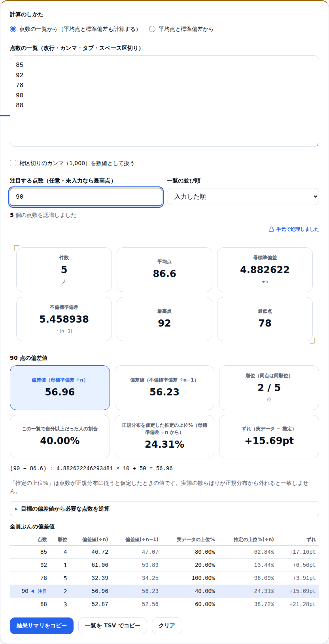Click the 点数 column header
Screen dimensions: 329x644
42,540
